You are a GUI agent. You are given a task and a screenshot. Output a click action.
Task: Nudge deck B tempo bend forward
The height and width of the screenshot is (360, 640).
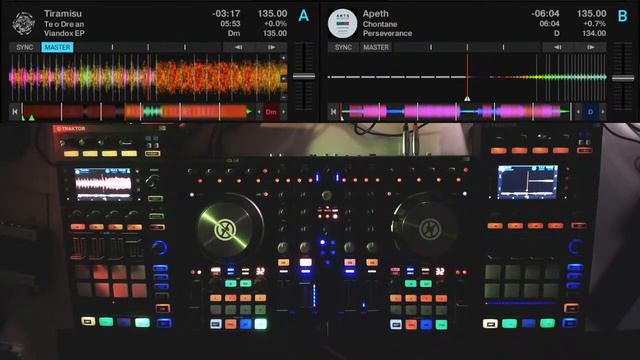click(x=591, y=47)
